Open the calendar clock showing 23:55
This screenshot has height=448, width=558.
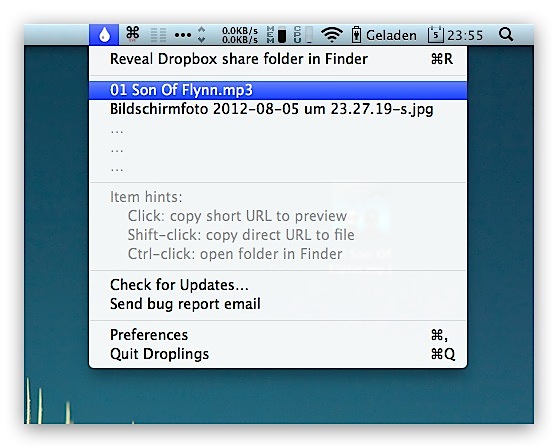456,35
